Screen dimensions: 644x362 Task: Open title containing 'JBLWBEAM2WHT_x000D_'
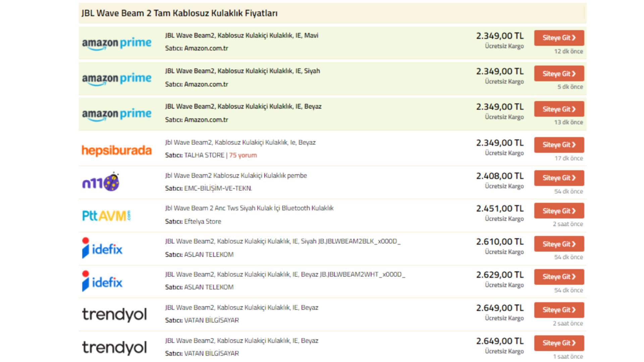click(285, 275)
